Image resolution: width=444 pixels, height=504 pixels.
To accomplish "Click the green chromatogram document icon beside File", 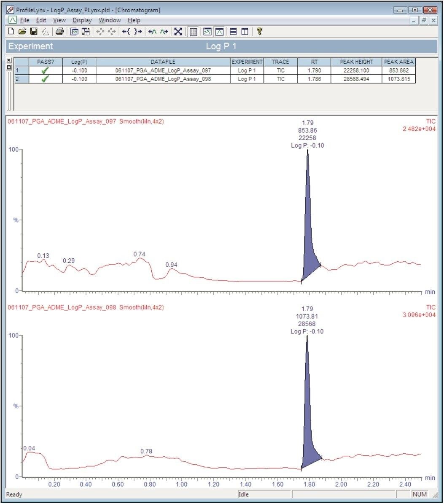I will [12, 20].
